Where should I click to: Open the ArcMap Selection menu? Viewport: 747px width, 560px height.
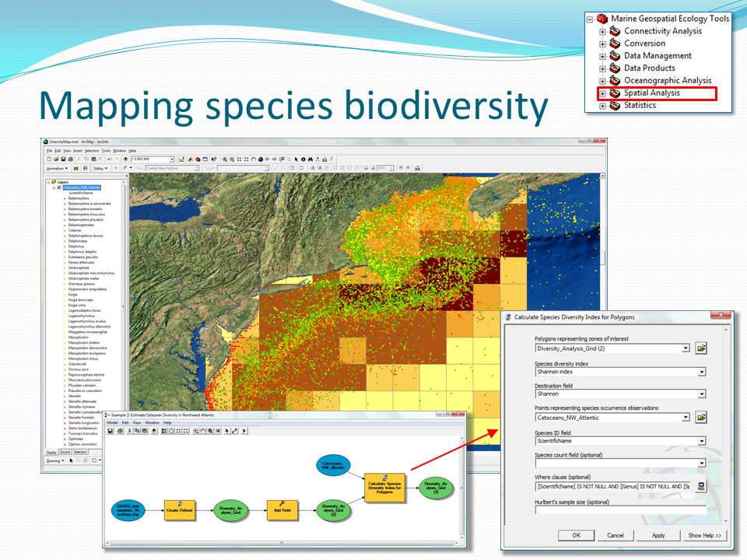92,150
